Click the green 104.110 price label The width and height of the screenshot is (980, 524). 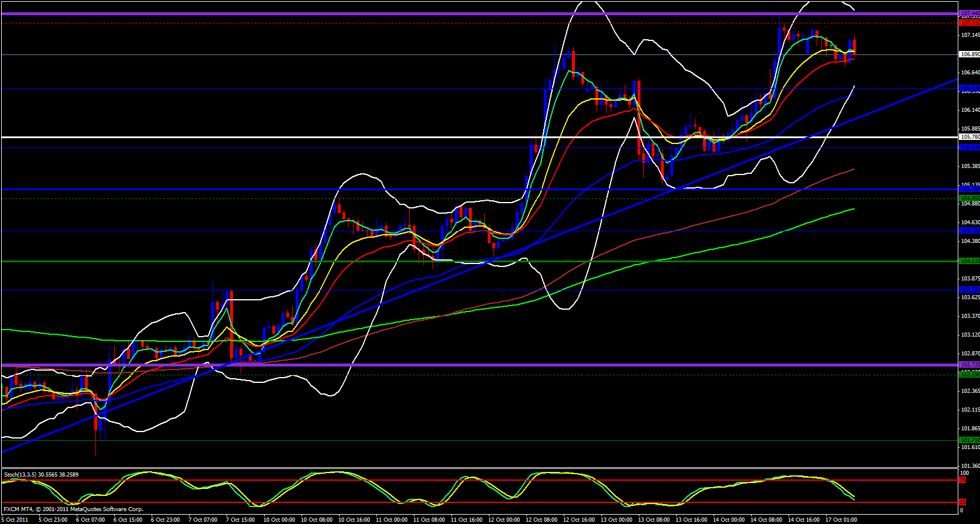[969, 261]
